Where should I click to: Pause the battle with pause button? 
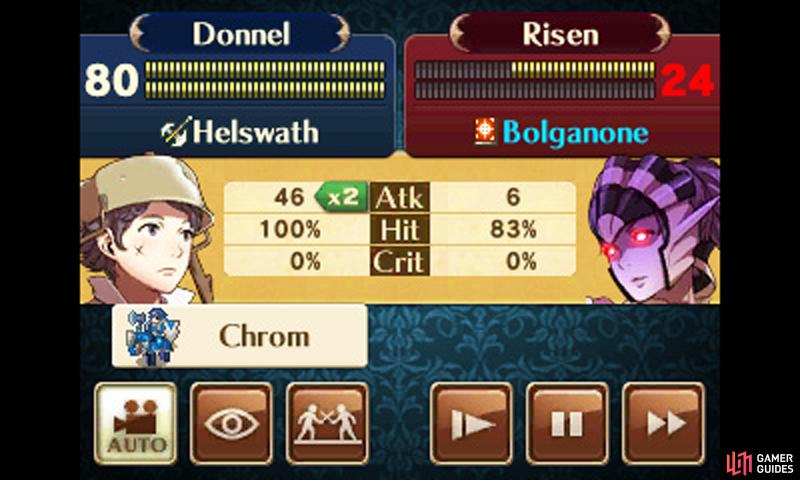point(567,423)
